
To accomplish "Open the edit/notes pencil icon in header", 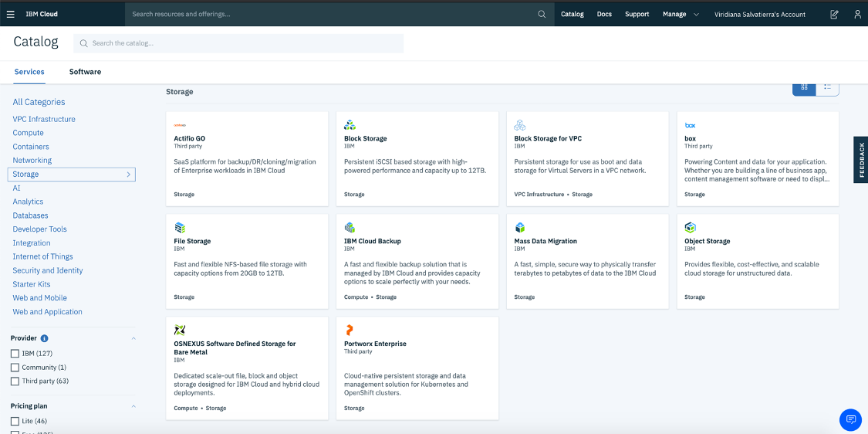I will 834,15.
